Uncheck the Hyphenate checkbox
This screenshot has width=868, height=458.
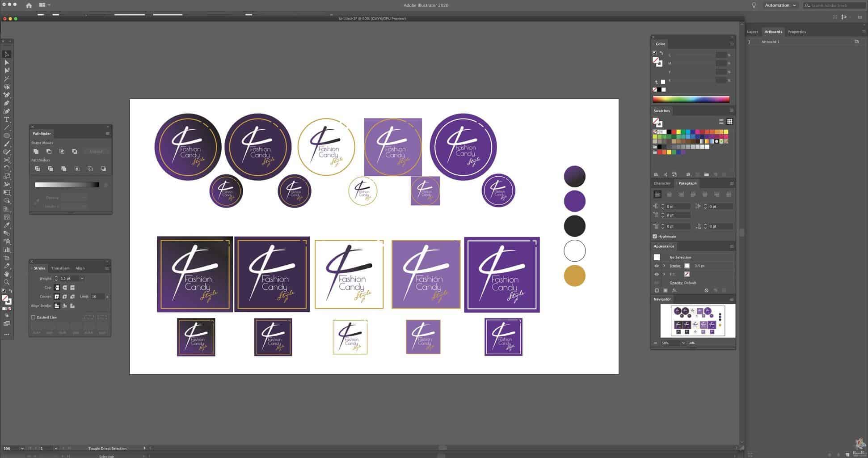tap(655, 237)
